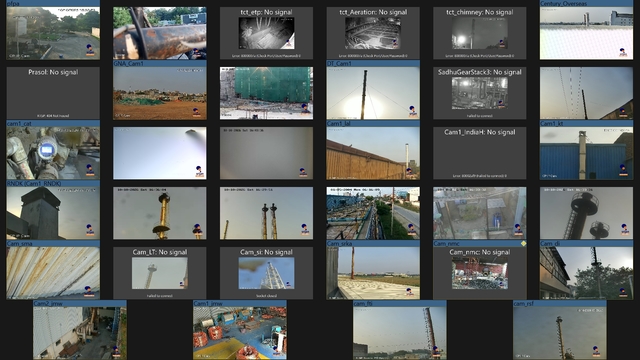Click the Cam_srka title label
The width and height of the screenshot is (640, 360).
point(339,244)
